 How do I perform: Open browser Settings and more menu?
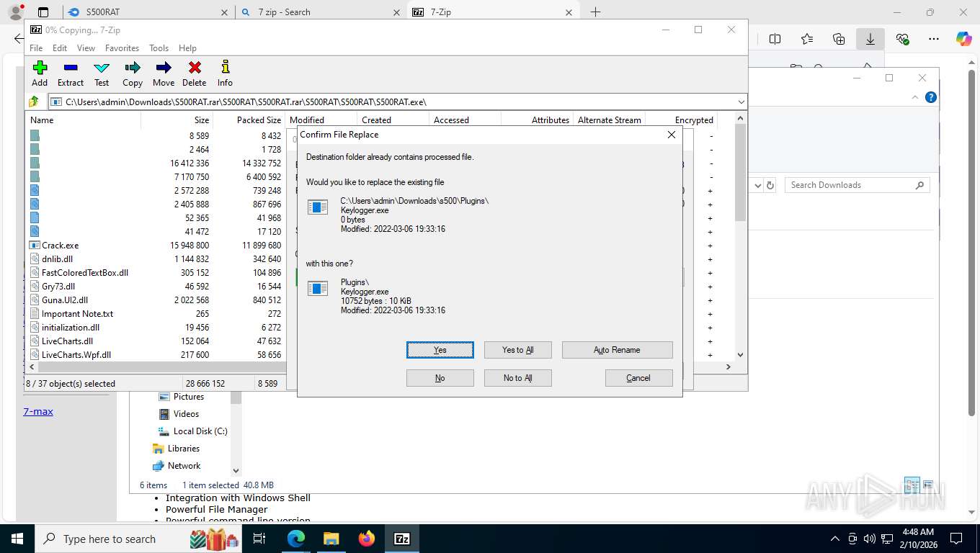934,39
